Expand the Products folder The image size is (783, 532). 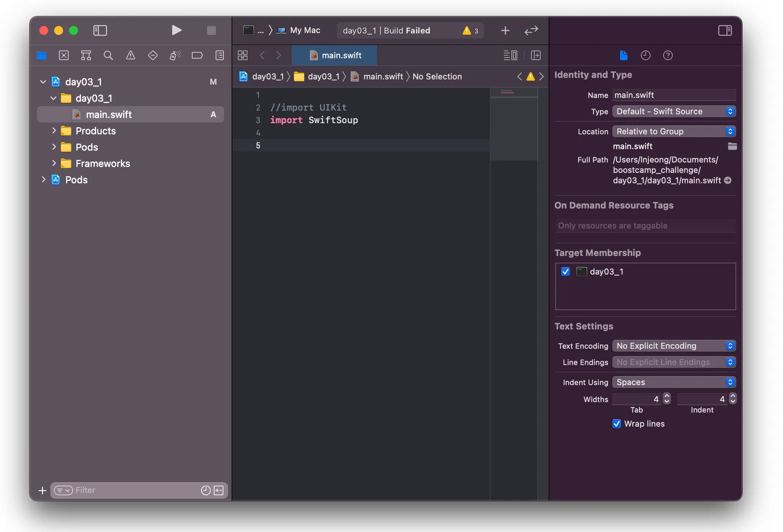point(54,131)
